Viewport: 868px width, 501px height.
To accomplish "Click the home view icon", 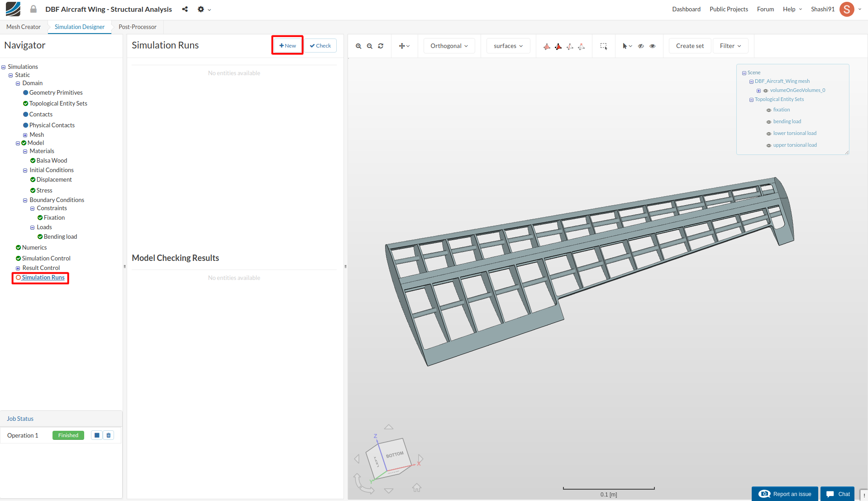I will tap(417, 488).
